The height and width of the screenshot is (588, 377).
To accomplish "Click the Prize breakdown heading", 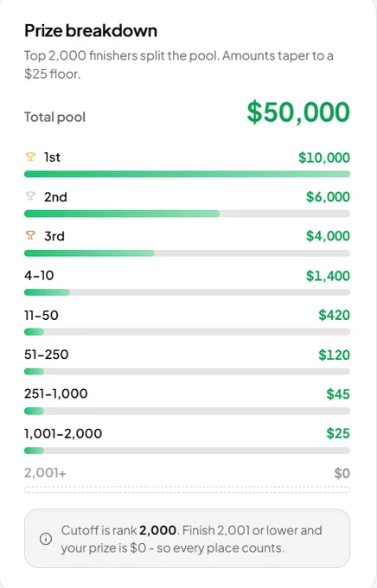I will [x=91, y=31].
